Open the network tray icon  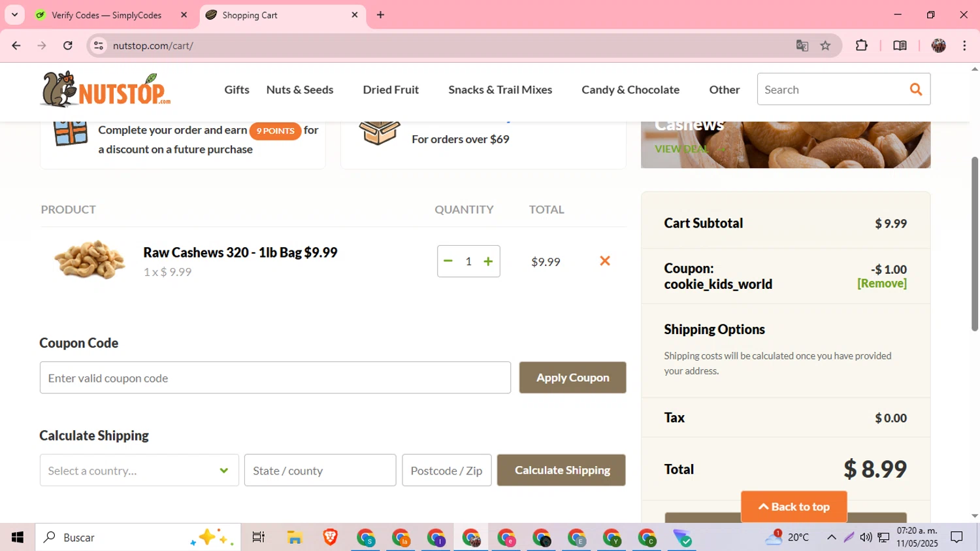[883, 537]
